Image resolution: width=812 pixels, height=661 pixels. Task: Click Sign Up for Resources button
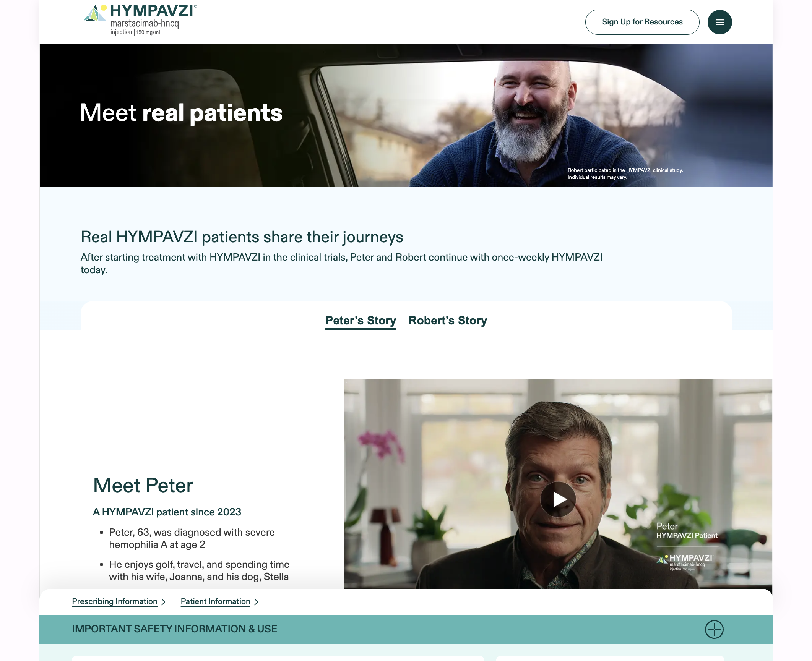point(642,22)
